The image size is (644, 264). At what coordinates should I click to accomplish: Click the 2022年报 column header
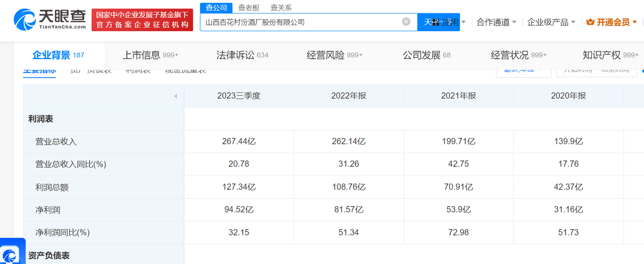pos(349,96)
